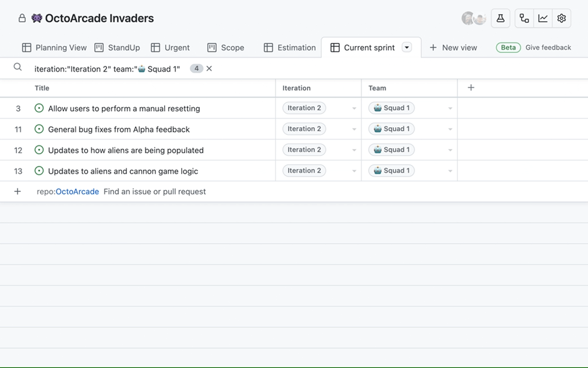Click the OctoArcade repo link in add row
The height and width of the screenshot is (368, 588).
click(77, 191)
